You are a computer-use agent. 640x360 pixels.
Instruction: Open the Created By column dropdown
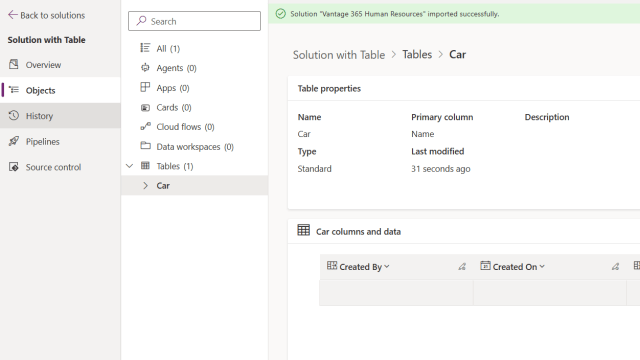tap(387, 267)
